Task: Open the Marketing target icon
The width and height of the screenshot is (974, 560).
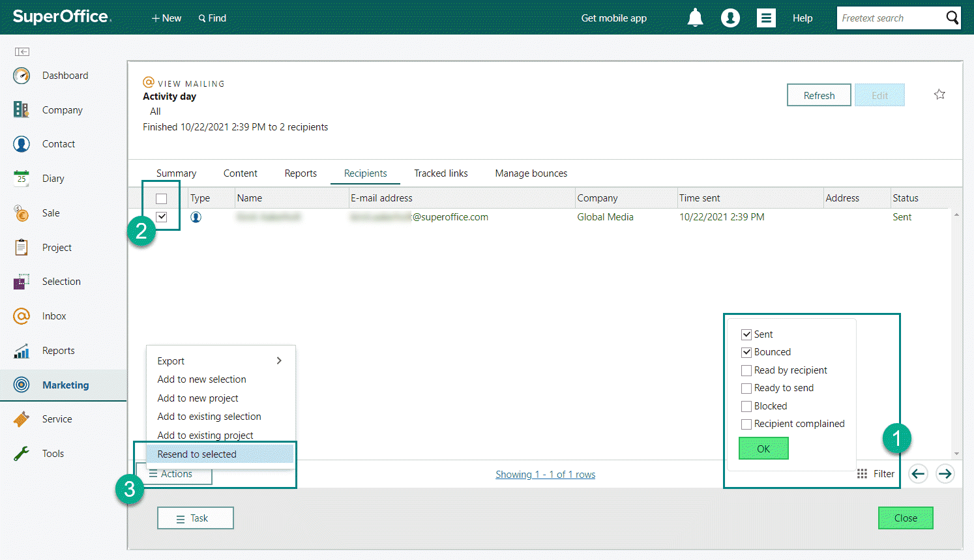Action: pyautogui.click(x=22, y=385)
